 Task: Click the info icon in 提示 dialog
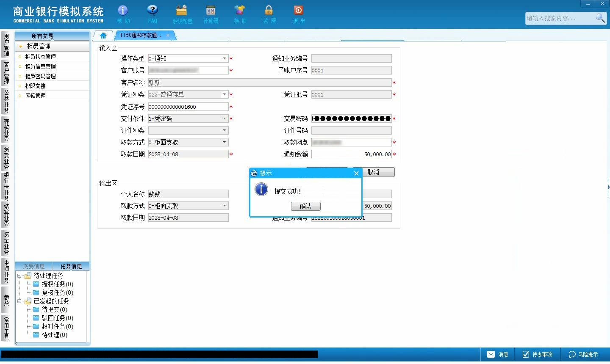point(261,189)
